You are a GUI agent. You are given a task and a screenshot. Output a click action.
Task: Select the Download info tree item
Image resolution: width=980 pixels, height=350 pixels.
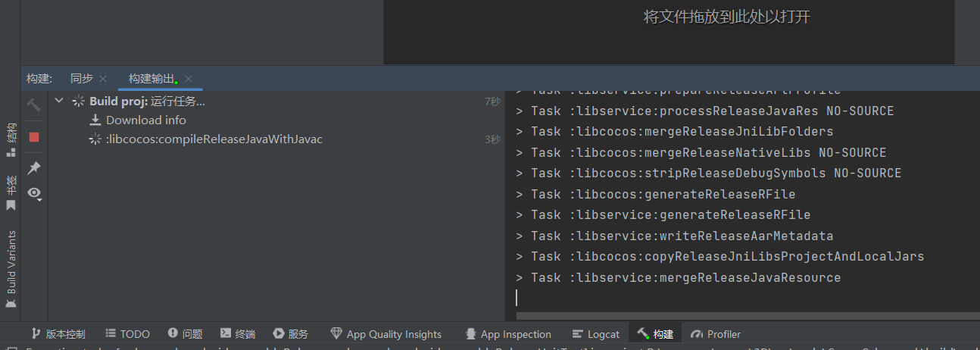tap(145, 120)
